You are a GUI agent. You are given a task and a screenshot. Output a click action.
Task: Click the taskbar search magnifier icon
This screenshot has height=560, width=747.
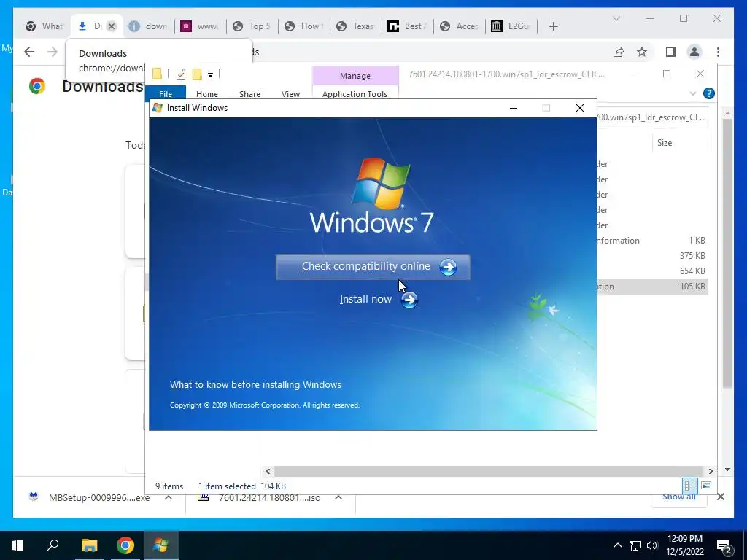pyautogui.click(x=53, y=545)
